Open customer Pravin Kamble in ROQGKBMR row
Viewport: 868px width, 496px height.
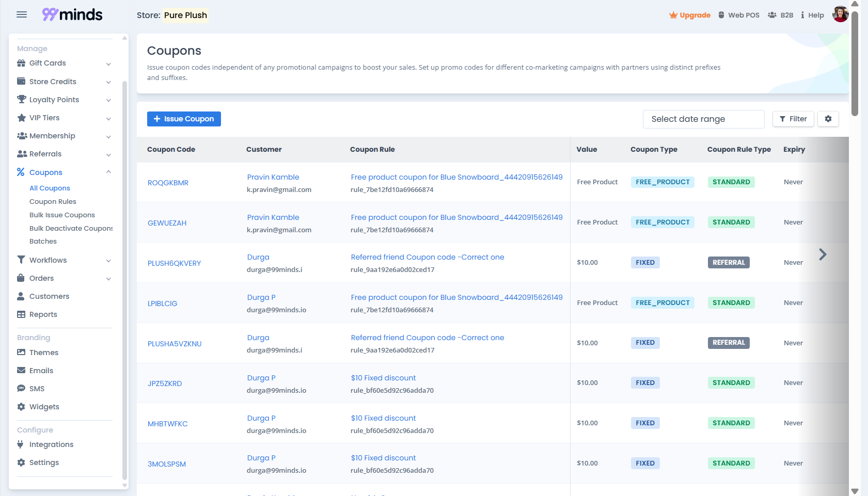(x=273, y=177)
